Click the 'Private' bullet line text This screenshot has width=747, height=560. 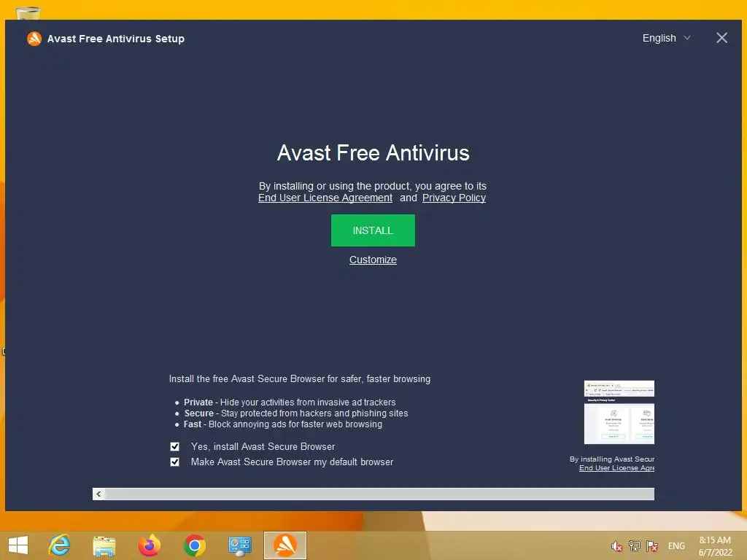pyautogui.click(x=290, y=402)
